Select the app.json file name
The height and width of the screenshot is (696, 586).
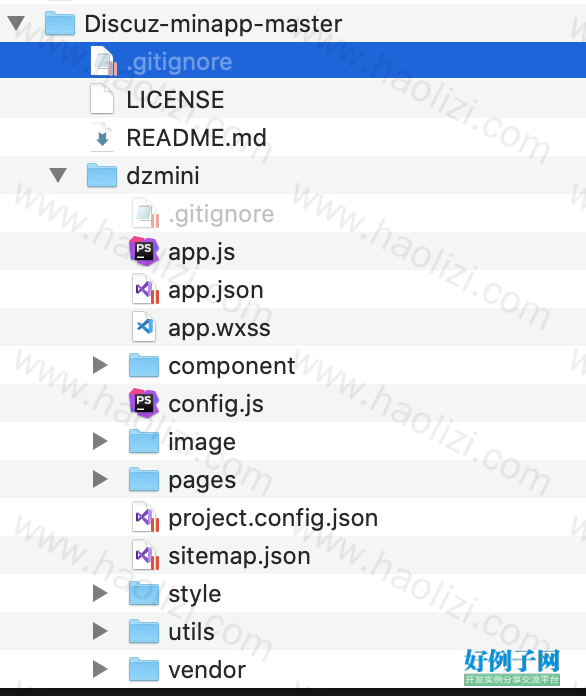point(215,291)
